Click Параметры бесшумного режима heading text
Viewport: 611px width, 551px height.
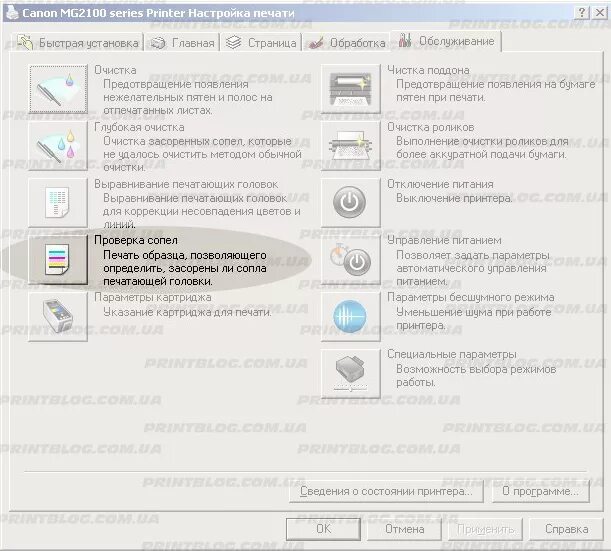click(471, 297)
